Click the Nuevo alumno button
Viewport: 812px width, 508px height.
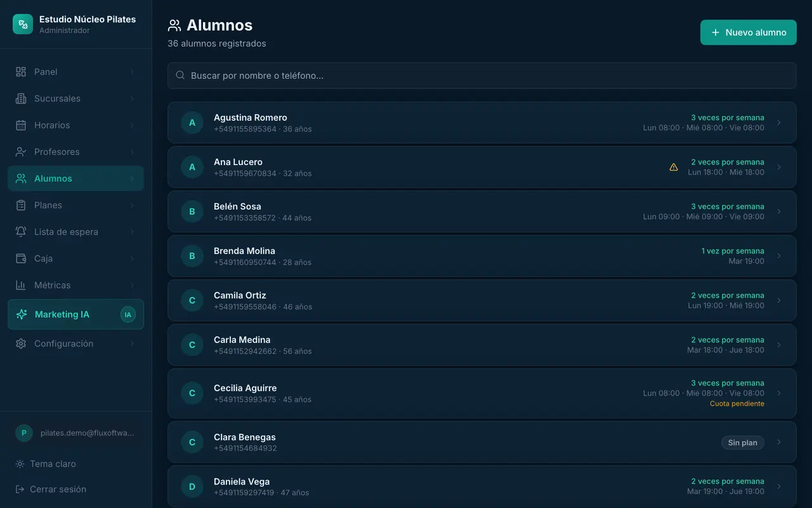tap(749, 32)
